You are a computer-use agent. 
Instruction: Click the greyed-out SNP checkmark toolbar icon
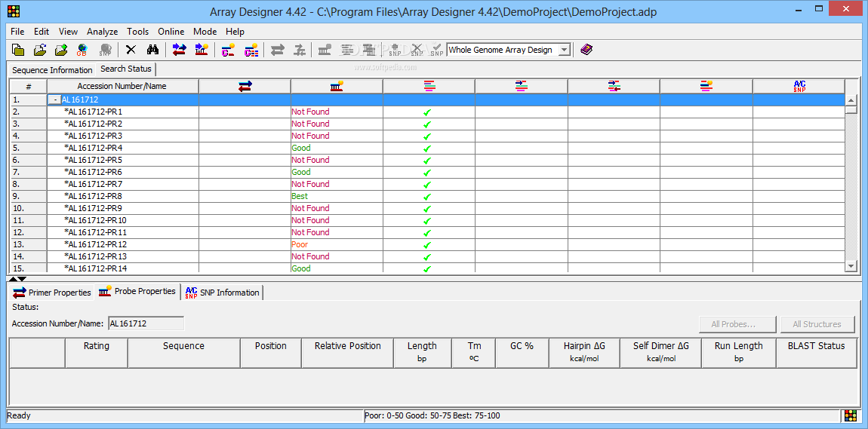pyautogui.click(x=437, y=50)
